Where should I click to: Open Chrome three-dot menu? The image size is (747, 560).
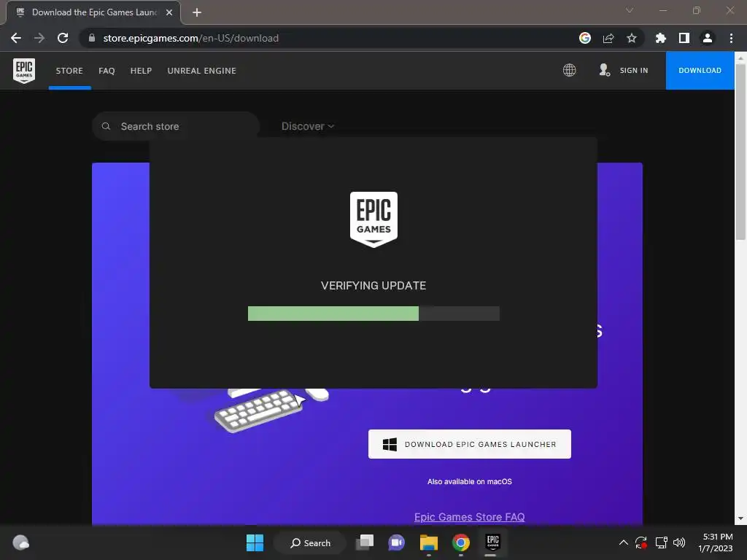click(x=731, y=38)
